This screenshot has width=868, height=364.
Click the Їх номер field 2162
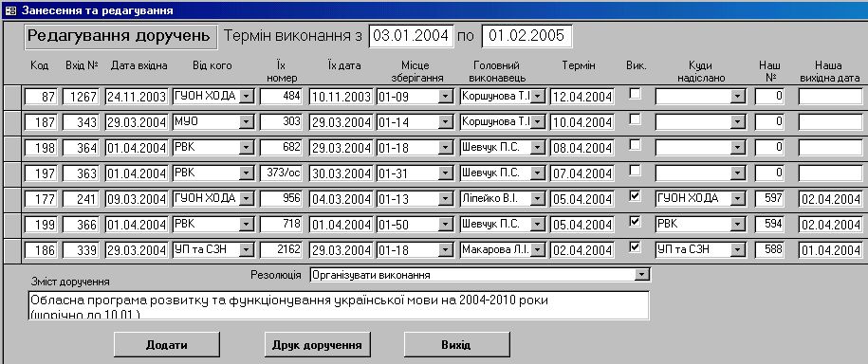[x=281, y=249]
